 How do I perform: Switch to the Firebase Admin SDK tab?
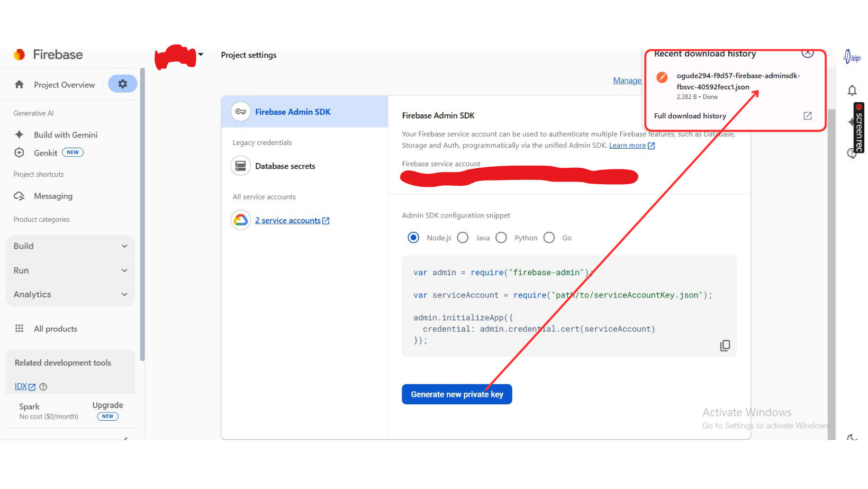[305, 112]
